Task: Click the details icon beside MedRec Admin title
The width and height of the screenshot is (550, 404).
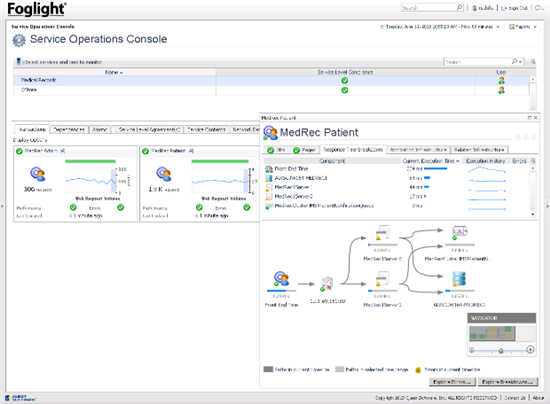Action: pos(62,151)
